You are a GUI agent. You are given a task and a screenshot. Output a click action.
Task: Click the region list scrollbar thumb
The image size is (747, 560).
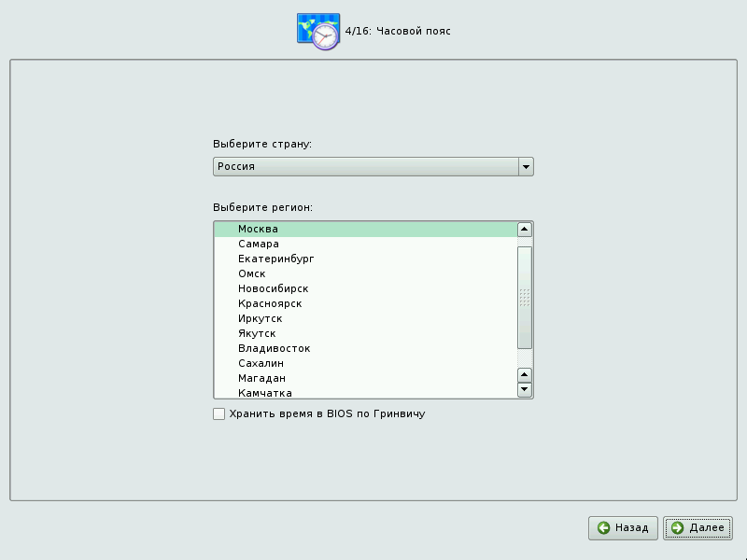[525, 297]
